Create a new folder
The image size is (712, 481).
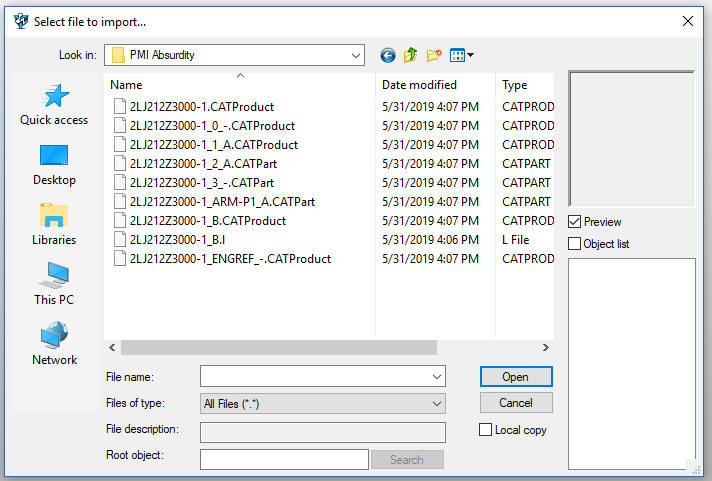434,55
